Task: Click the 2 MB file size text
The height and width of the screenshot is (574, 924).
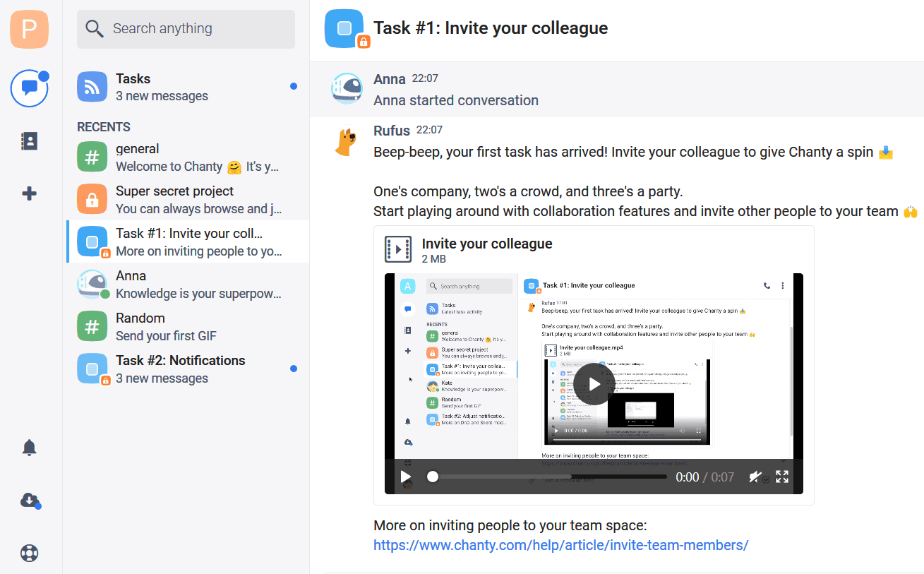Action: click(x=433, y=259)
